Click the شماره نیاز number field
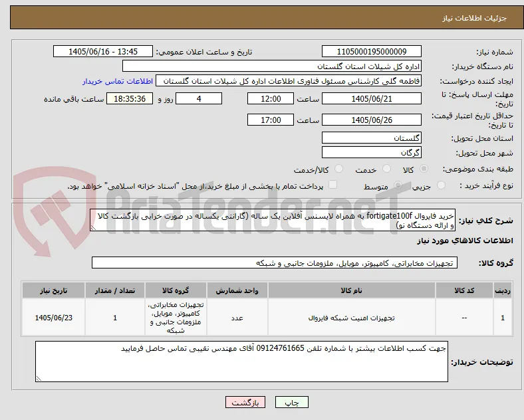Screen dimensions: 524x420 [372, 51]
